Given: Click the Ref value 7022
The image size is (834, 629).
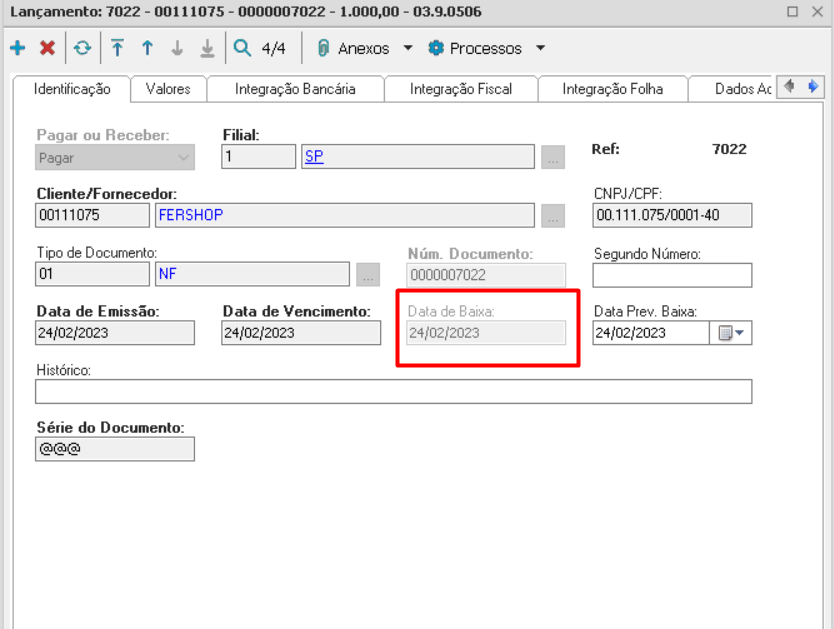Looking at the screenshot, I should (x=729, y=149).
